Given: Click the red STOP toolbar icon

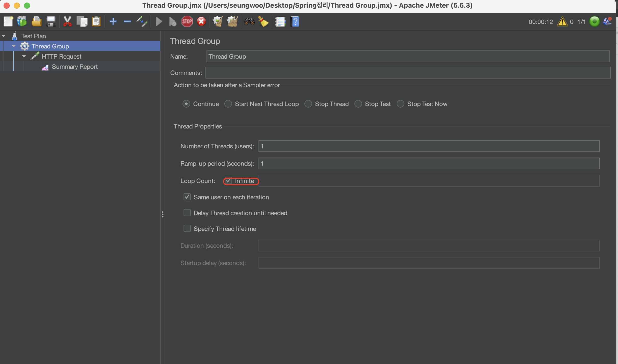Looking at the screenshot, I should coord(187,22).
